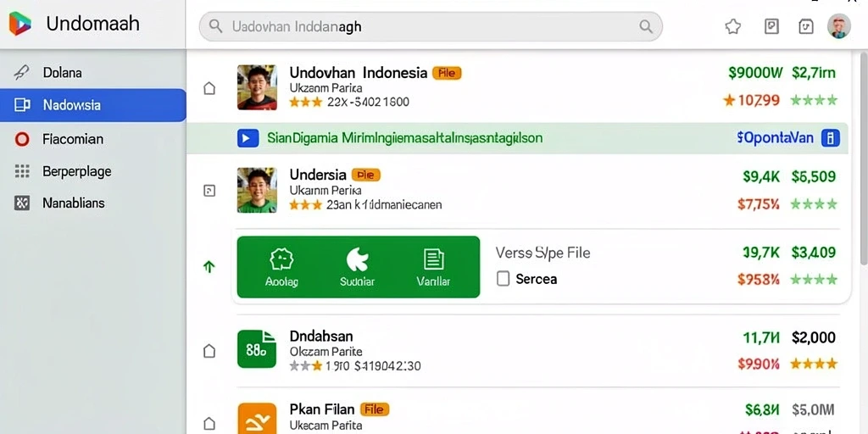
Task: Select Dolana in the sidebar
Action: pyautogui.click(x=93, y=73)
